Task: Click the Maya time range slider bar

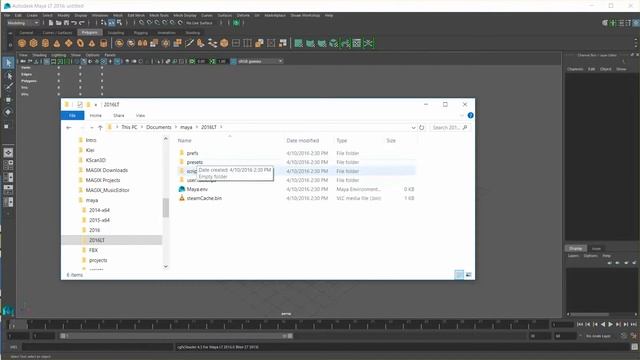Action: coord(176,336)
